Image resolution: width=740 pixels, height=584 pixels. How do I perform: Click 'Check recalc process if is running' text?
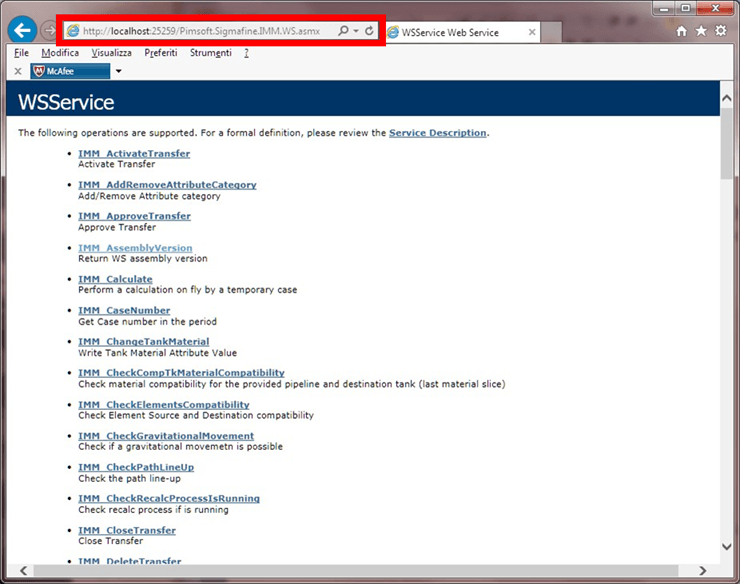(153, 510)
